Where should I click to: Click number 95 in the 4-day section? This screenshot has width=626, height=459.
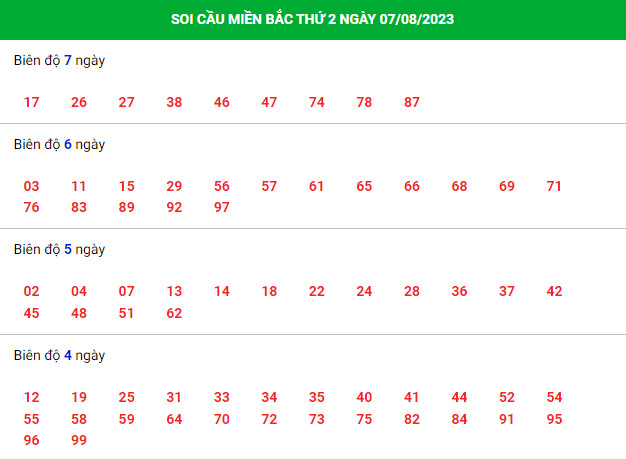tap(554, 419)
